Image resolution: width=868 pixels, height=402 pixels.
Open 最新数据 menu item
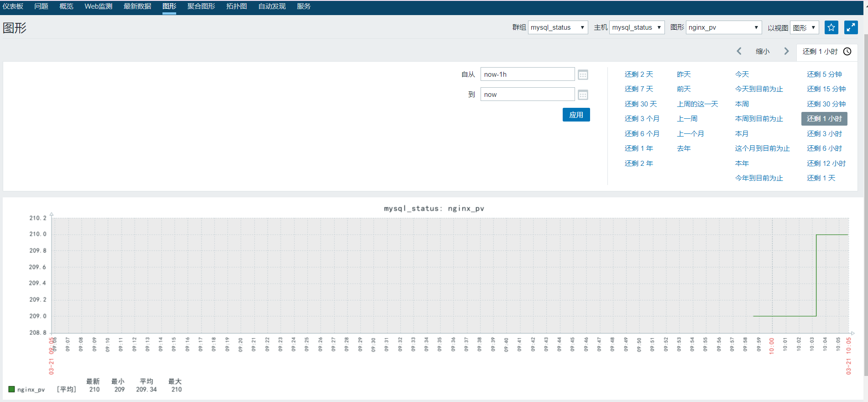click(x=137, y=6)
